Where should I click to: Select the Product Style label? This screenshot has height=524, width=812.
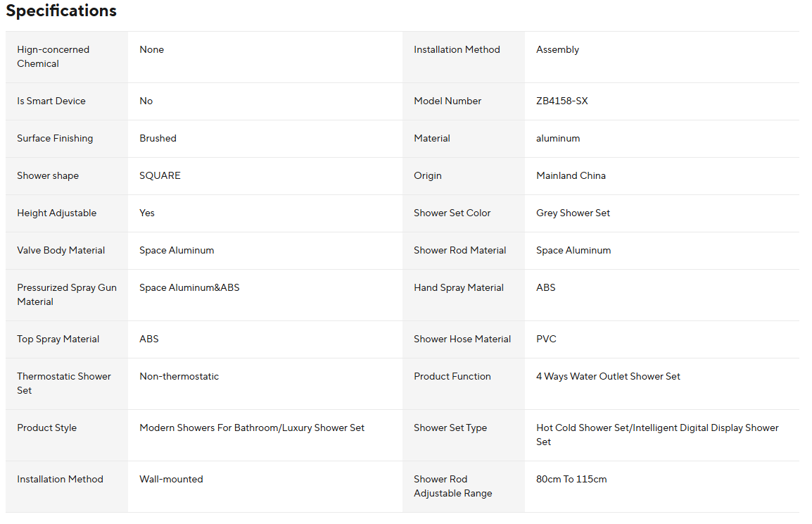coord(47,428)
